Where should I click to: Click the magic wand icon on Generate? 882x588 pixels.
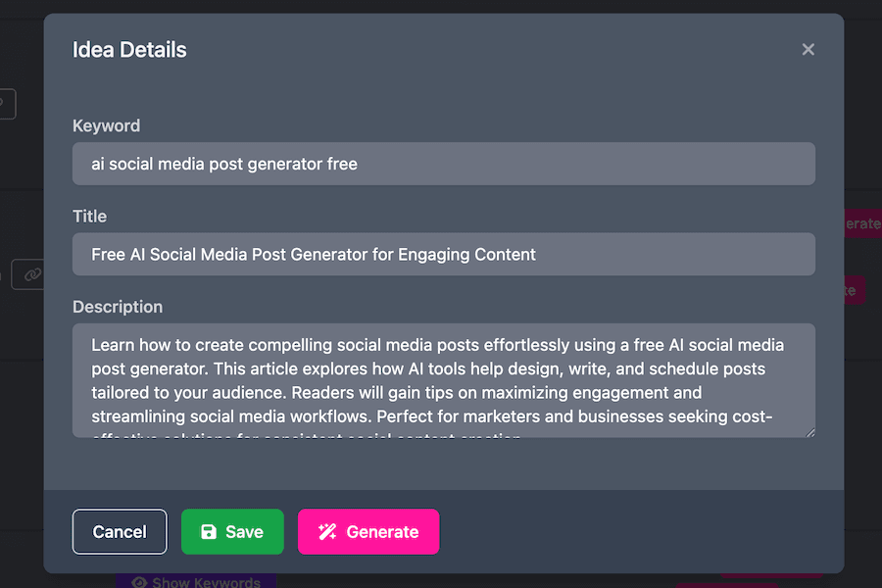pyautogui.click(x=327, y=532)
